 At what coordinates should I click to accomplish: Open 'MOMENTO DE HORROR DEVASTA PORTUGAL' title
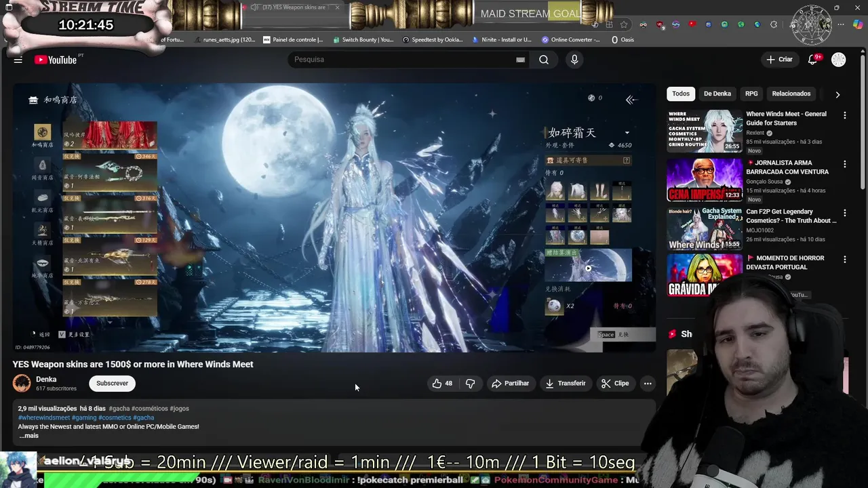pos(785,262)
